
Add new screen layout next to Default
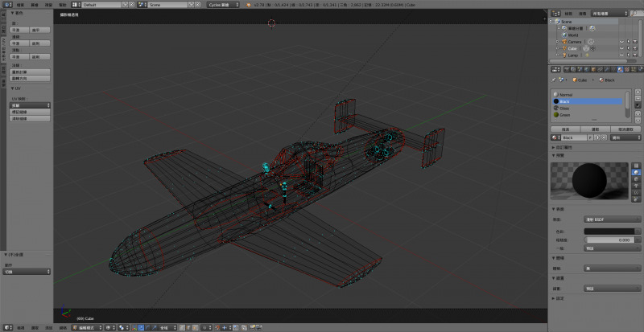tap(125, 5)
